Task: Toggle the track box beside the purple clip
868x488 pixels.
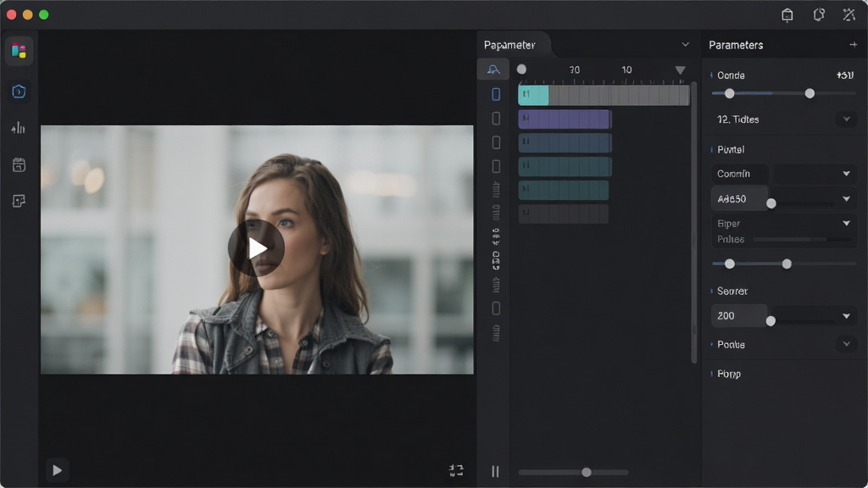Action: point(496,119)
